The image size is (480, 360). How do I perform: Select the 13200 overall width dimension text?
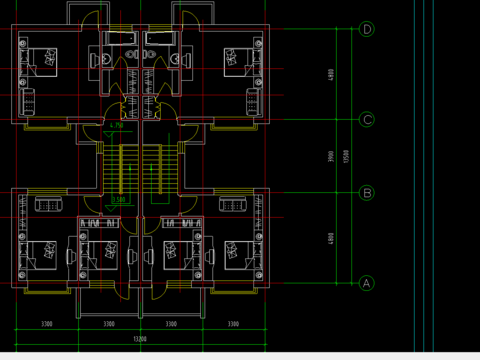click(140, 339)
